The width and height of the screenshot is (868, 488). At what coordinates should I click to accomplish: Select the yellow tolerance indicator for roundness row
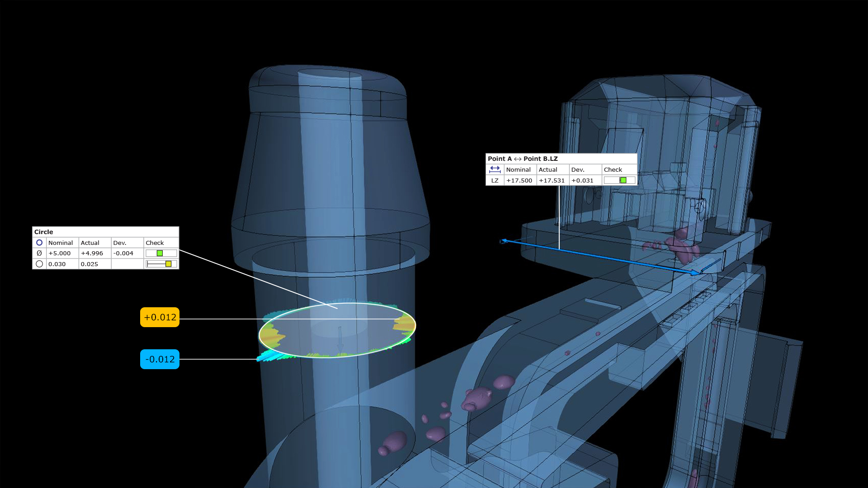tap(169, 264)
